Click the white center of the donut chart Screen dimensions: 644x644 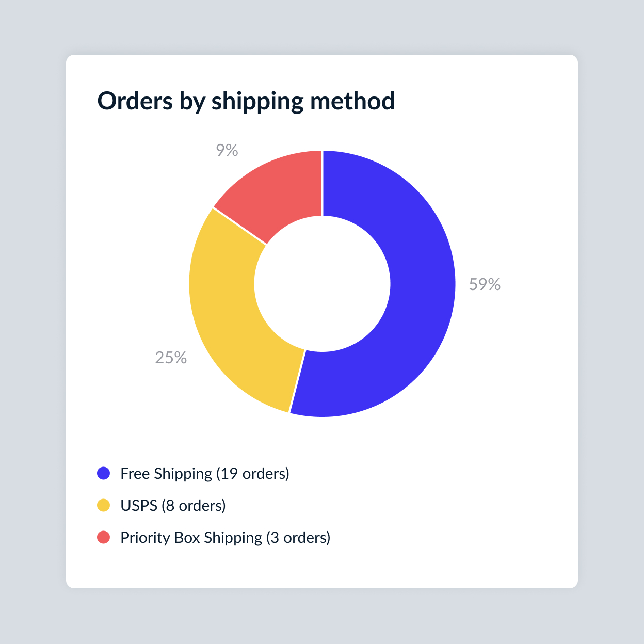(322, 283)
